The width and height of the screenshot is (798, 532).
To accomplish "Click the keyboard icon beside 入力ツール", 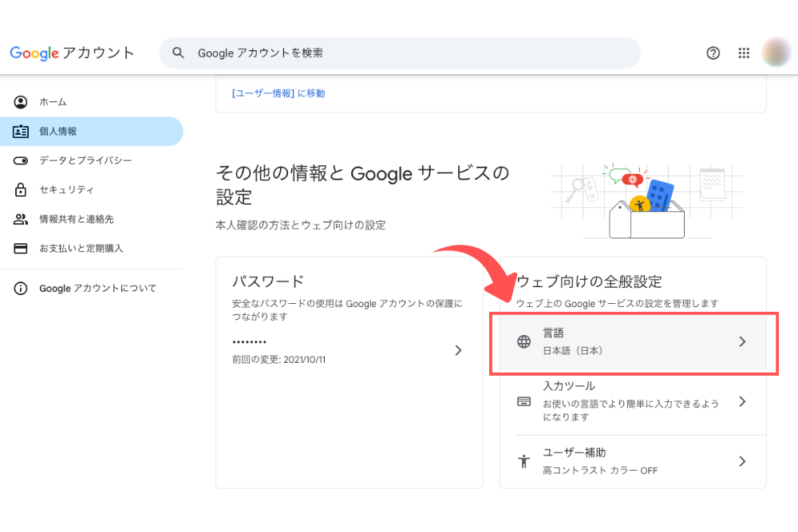I will coord(524,401).
